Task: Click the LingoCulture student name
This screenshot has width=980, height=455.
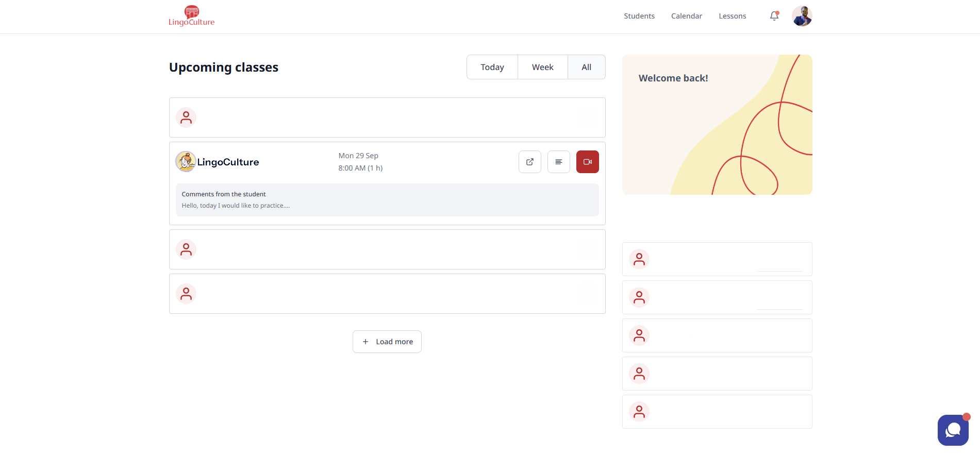Action: [x=228, y=162]
